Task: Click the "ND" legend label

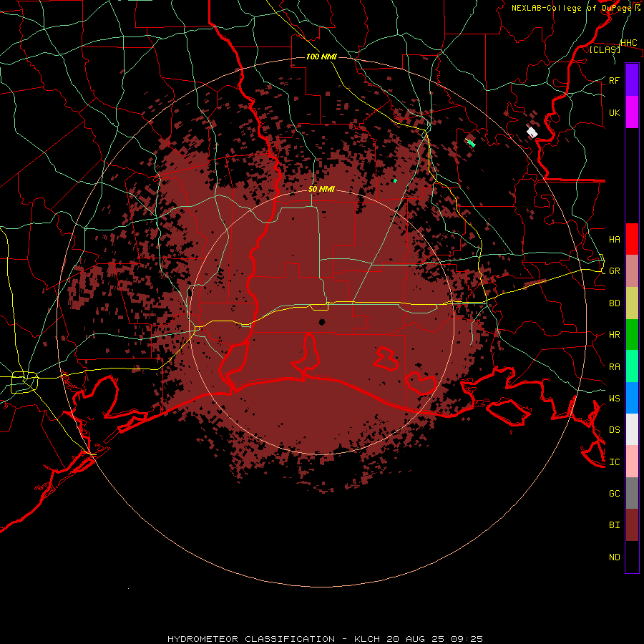Action: (x=614, y=557)
